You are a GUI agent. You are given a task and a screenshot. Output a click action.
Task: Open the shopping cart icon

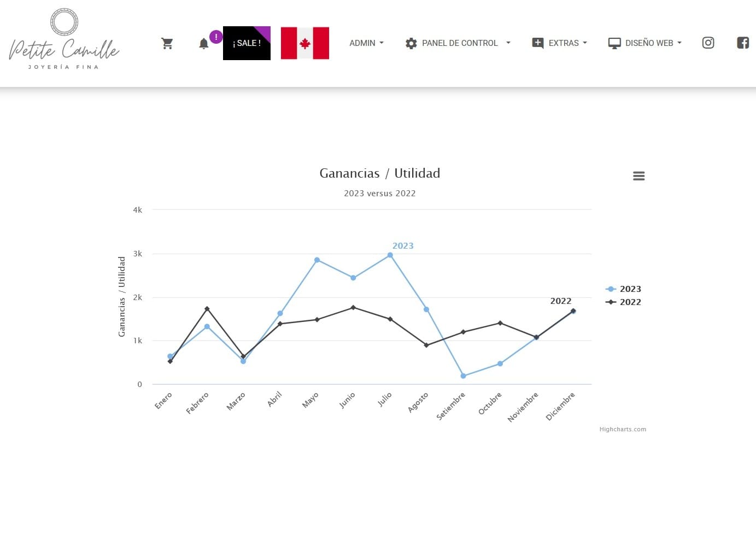[x=167, y=43]
